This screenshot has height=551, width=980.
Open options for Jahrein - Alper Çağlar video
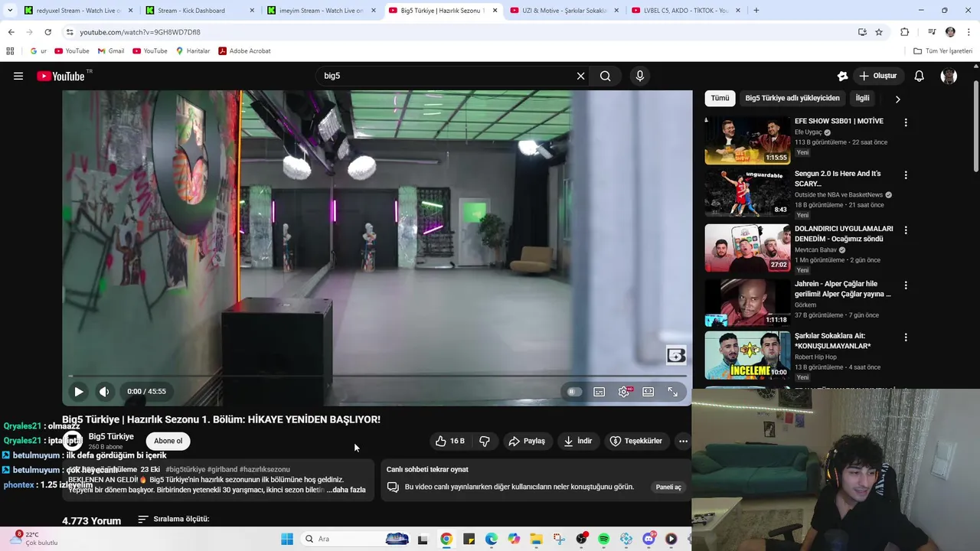[x=906, y=285]
